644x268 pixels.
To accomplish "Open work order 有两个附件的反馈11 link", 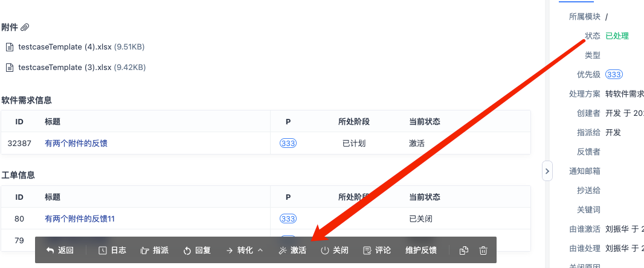I will coord(80,219).
